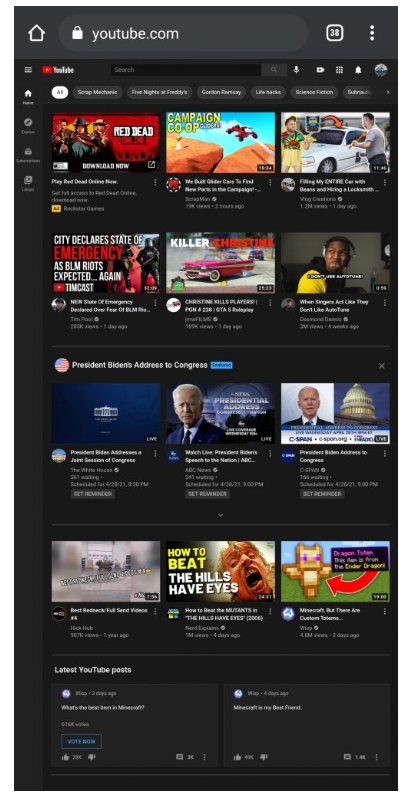Open the browser three-dot overflow menu
The width and height of the screenshot is (411, 809).
(x=372, y=34)
